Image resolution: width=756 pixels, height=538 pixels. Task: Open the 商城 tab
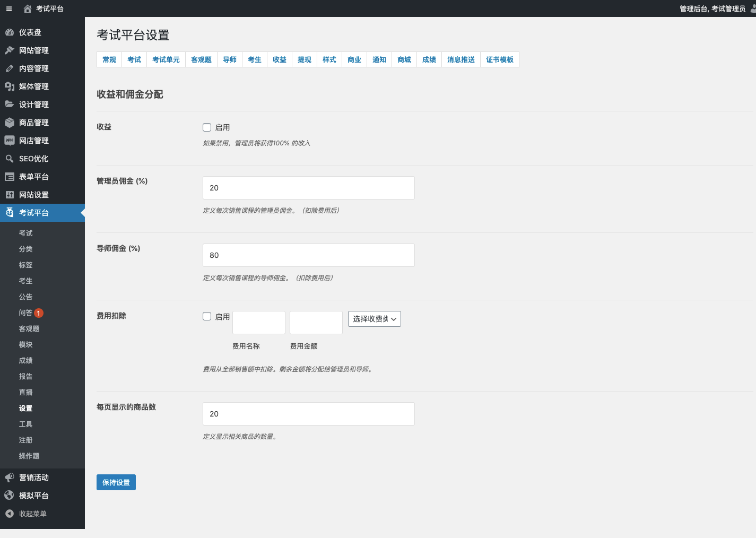click(404, 59)
